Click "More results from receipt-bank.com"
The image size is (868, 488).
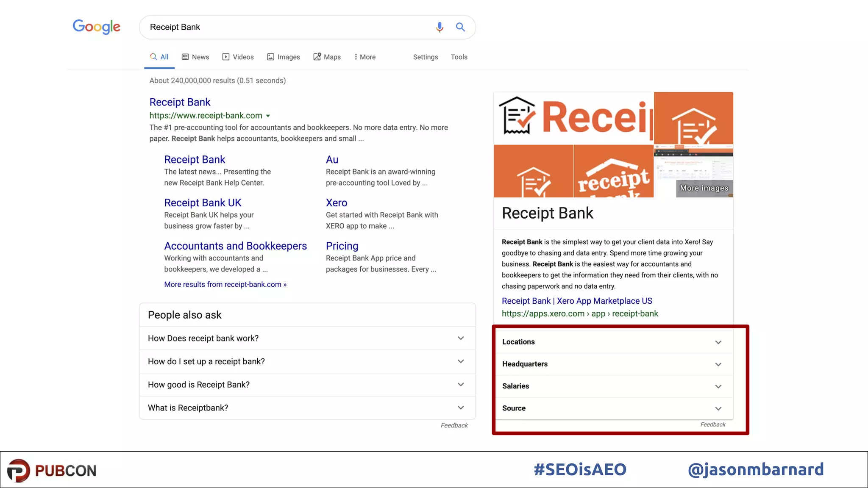coord(225,284)
